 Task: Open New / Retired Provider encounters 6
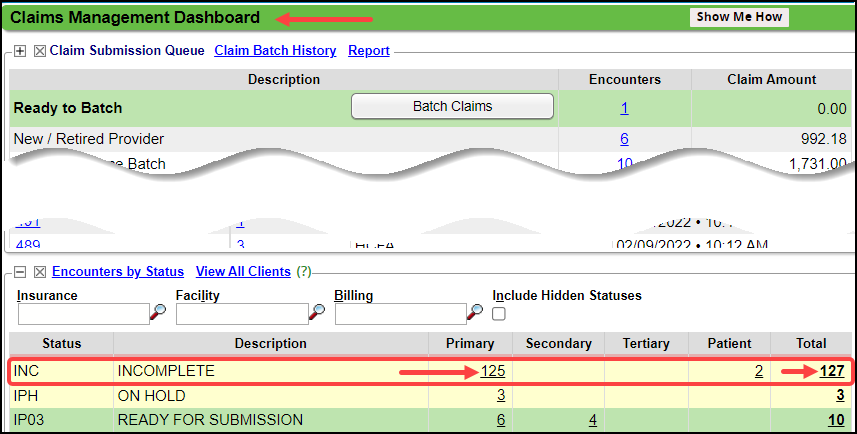tap(624, 139)
